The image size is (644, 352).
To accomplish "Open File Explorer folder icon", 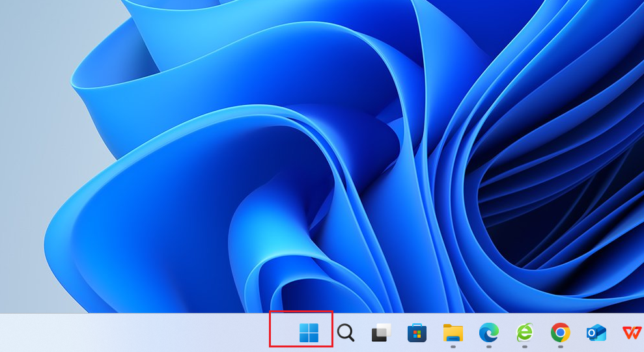I will (x=453, y=332).
